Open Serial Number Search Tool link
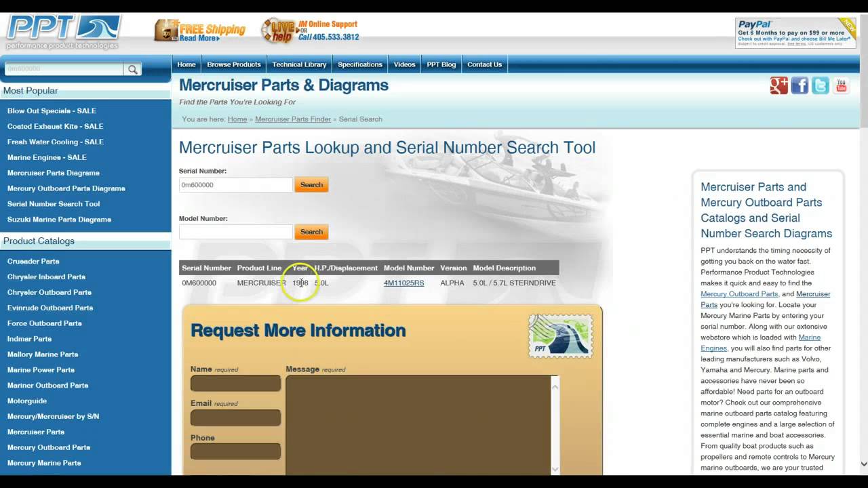 [54, 205]
